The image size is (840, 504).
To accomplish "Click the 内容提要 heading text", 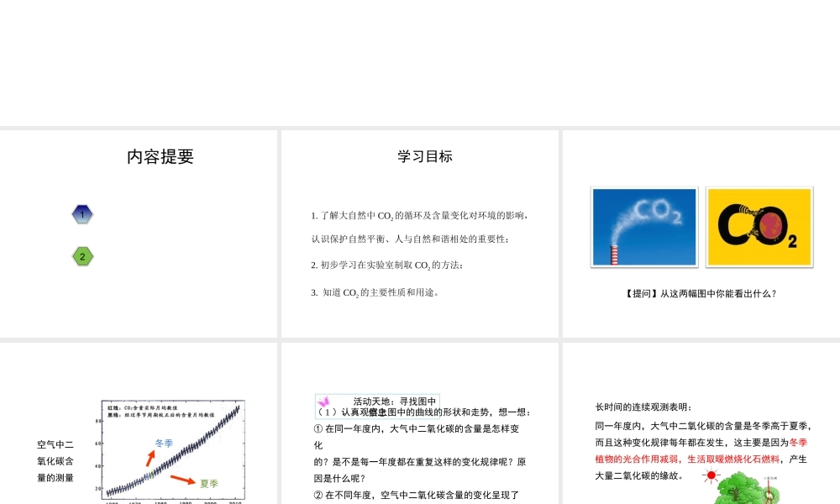I will coord(160,156).
